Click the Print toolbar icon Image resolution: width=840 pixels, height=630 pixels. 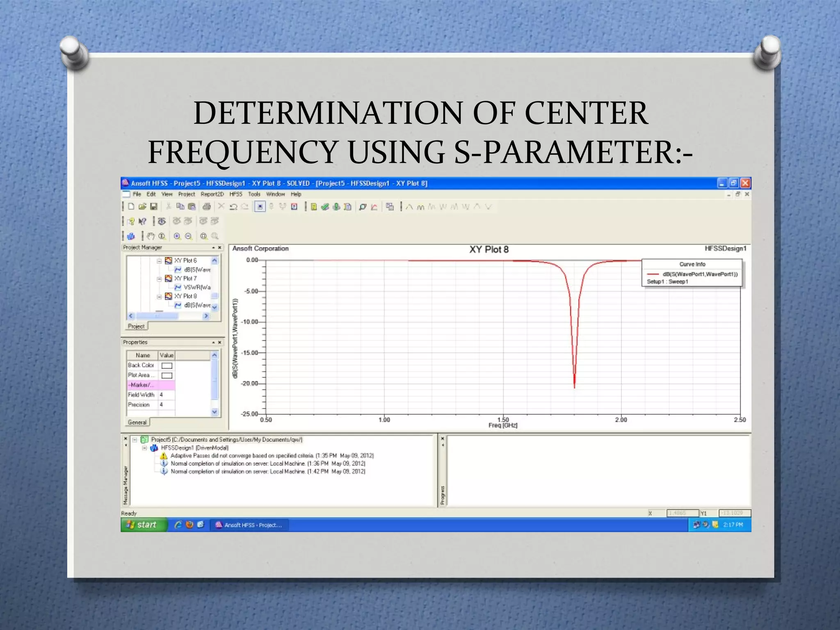click(207, 207)
